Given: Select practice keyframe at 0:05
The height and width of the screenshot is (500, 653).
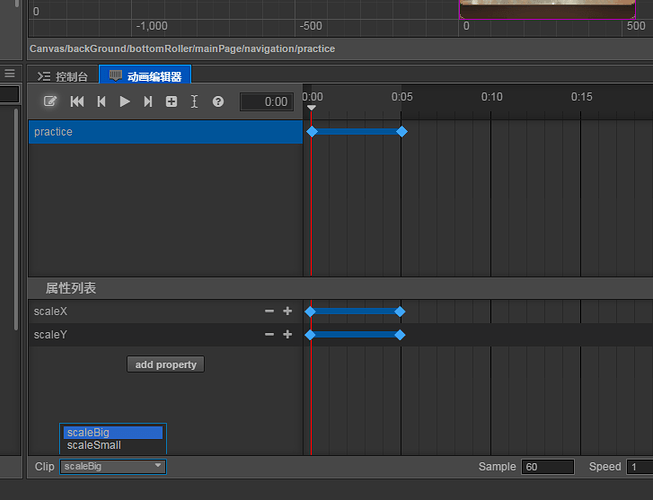Looking at the screenshot, I should 401,132.
